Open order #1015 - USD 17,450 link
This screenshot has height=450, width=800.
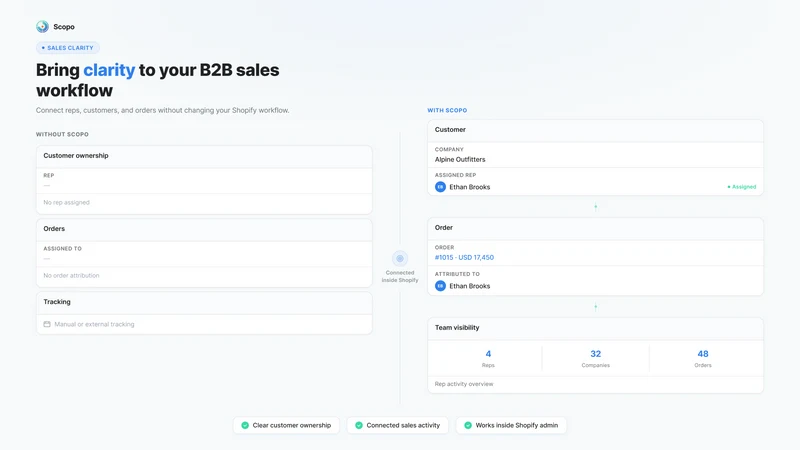[x=464, y=258]
